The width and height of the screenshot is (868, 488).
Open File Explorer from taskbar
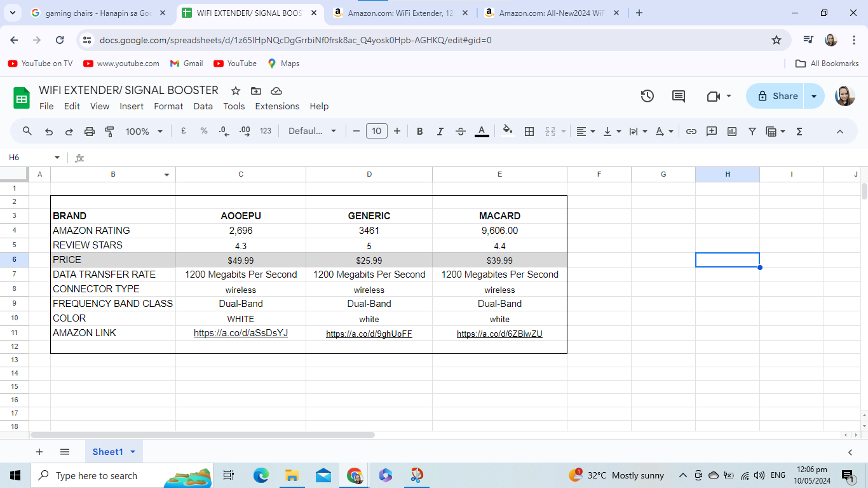[292, 475]
